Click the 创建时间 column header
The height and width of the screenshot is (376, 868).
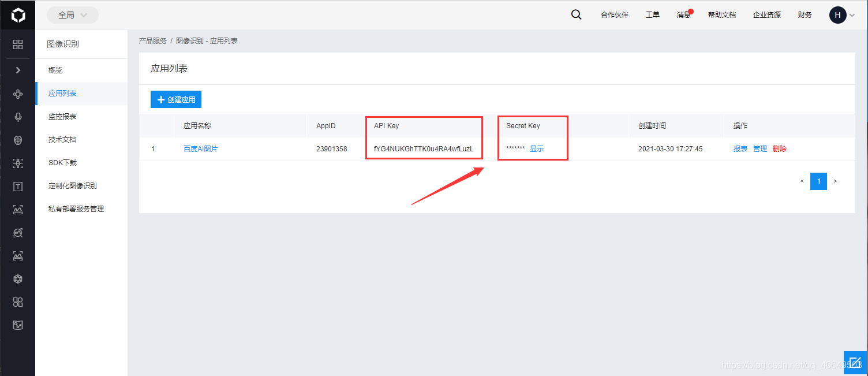point(652,126)
